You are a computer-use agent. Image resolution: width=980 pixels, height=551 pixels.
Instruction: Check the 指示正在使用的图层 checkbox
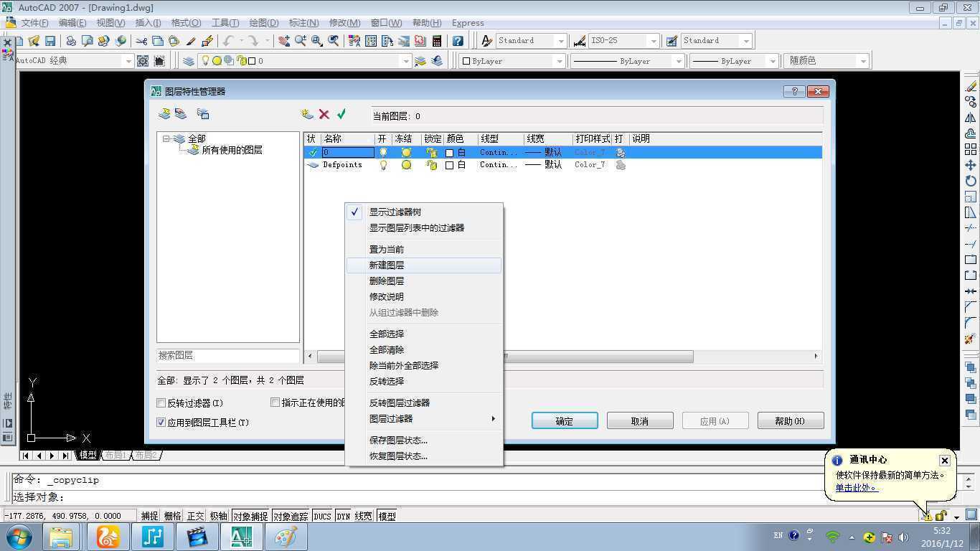pyautogui.click(x=275, y=402)
